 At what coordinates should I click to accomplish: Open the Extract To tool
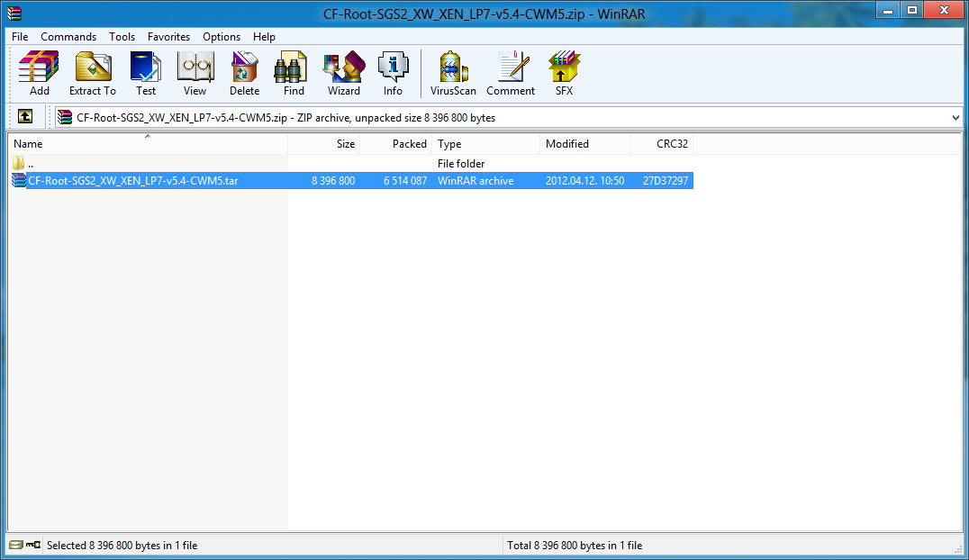point(93,74)
